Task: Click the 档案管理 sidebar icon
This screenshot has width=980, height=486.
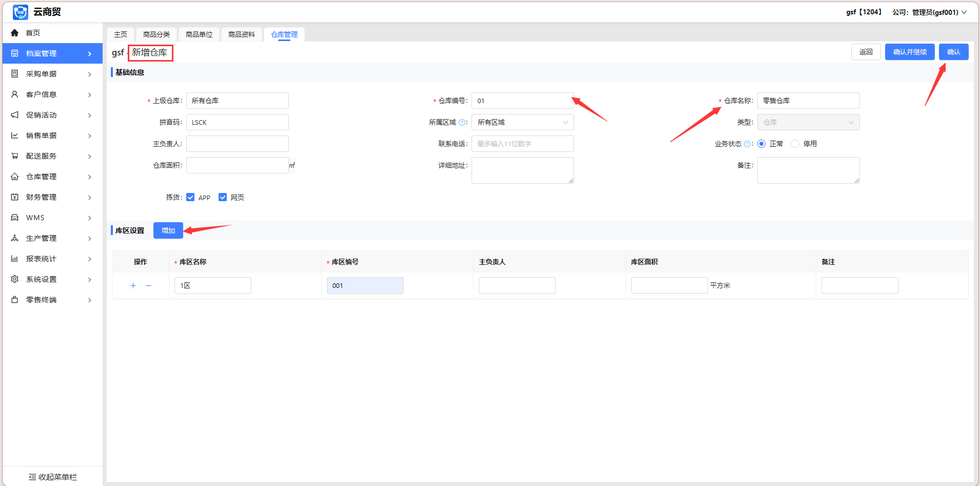Action: coord(15,53)
